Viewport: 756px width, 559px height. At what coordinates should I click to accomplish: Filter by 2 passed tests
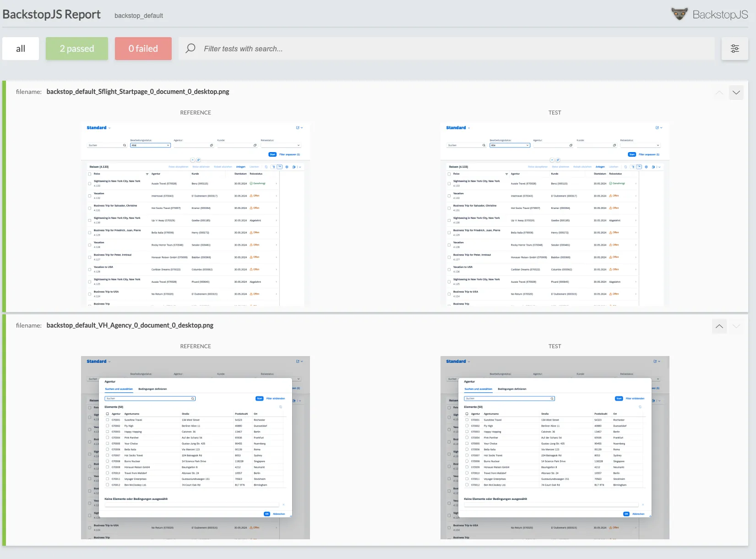(x=77, y=49)
